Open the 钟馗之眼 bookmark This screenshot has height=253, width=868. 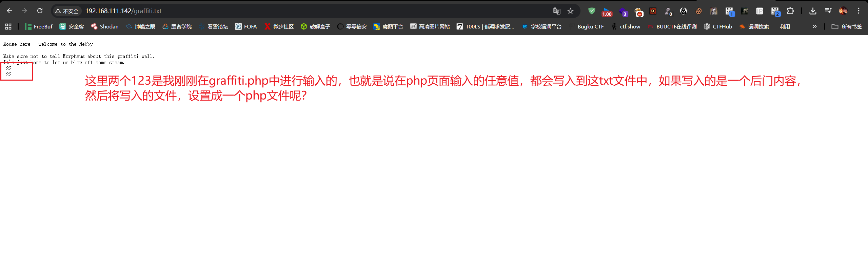140,26
